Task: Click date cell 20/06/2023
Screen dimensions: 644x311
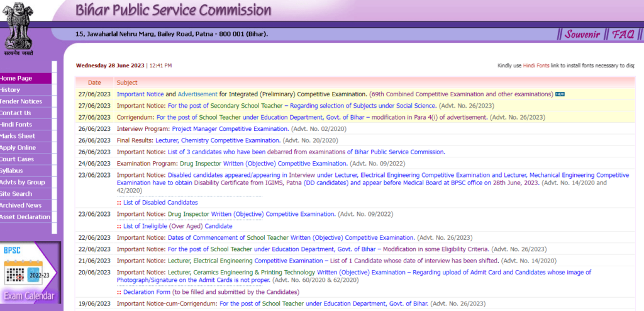Action: pyautogui.click(x=94, y=272)
